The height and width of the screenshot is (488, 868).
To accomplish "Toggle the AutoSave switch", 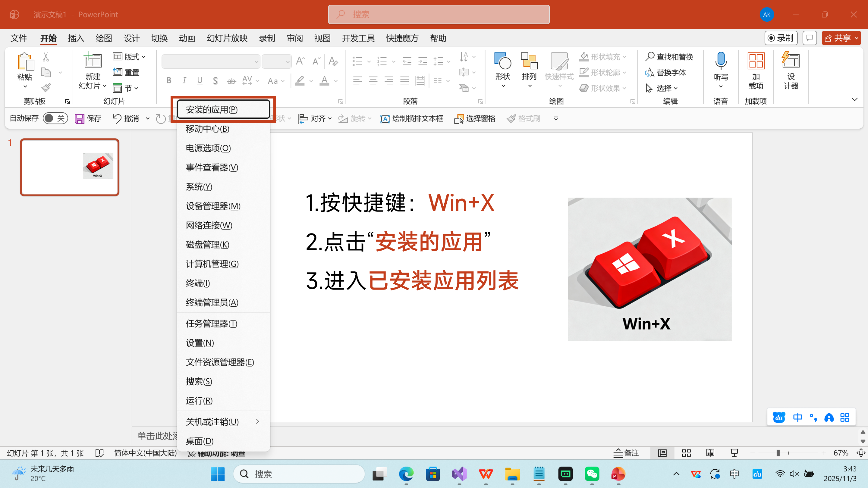I will tap(55, 118).
